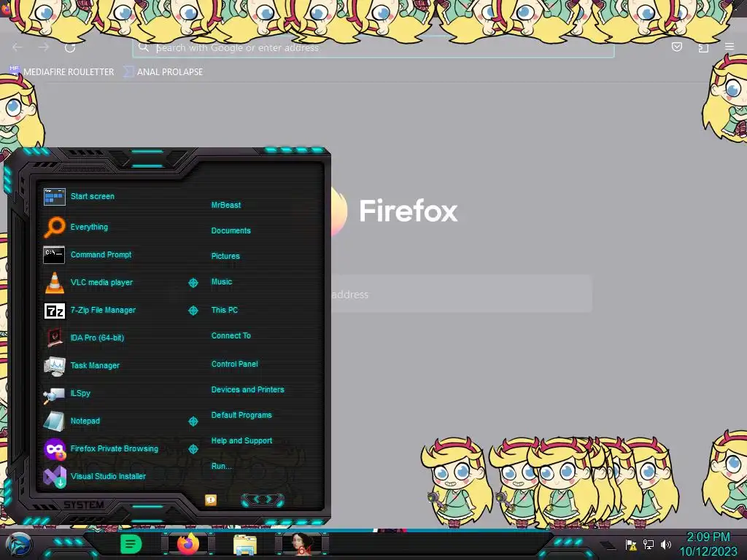Click the portrait app icon on taskbar
The height and width of the screenshot is (560, 747).
301,544
